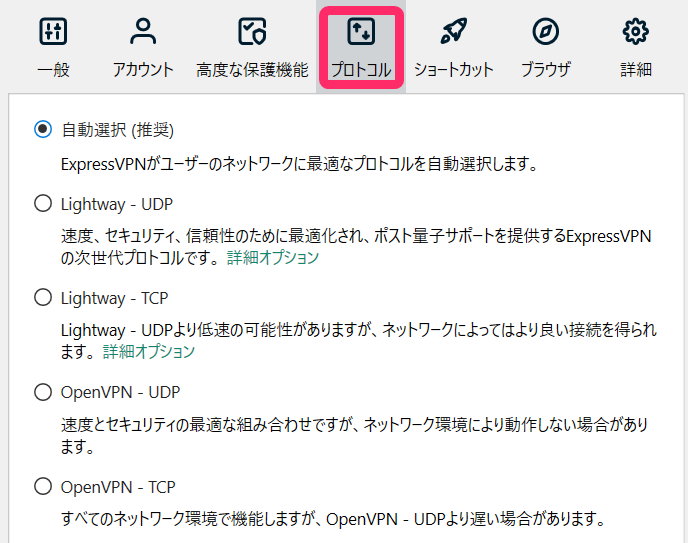Click the 一般 sliders icon
The height and width of the screenshot is (543, 688).
(x=53, y=32)
